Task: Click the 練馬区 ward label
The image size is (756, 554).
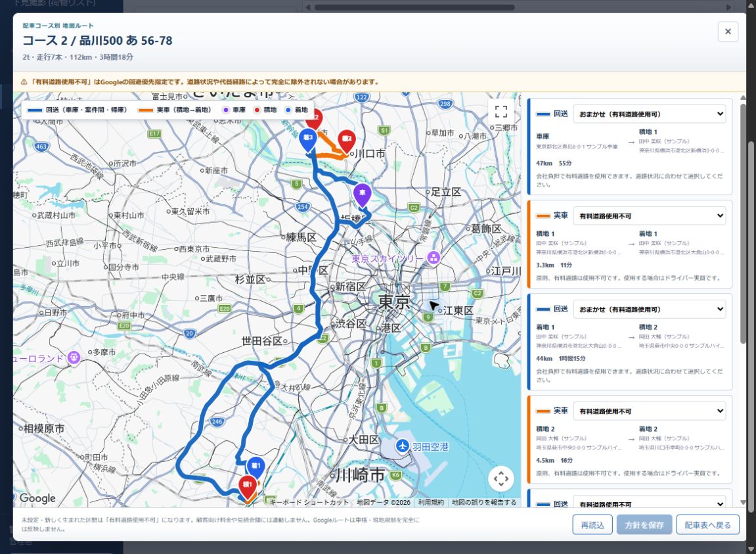Action: (301, 237)
